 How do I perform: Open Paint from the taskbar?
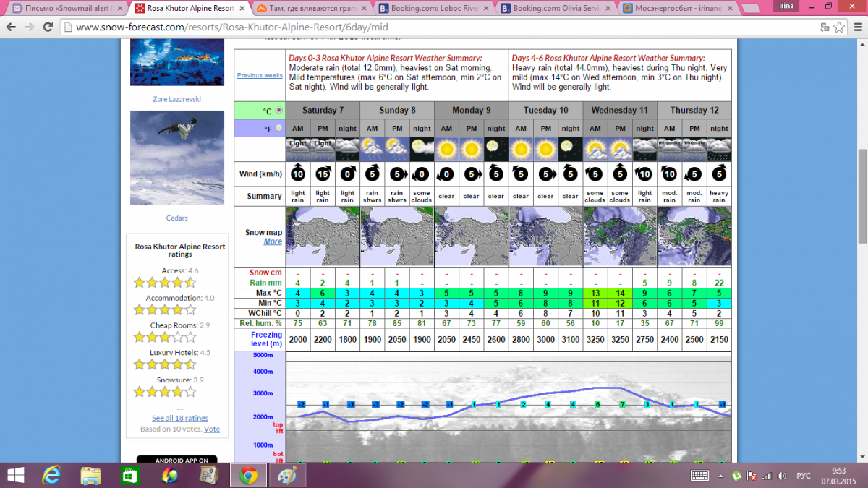[x=287, y=475]
